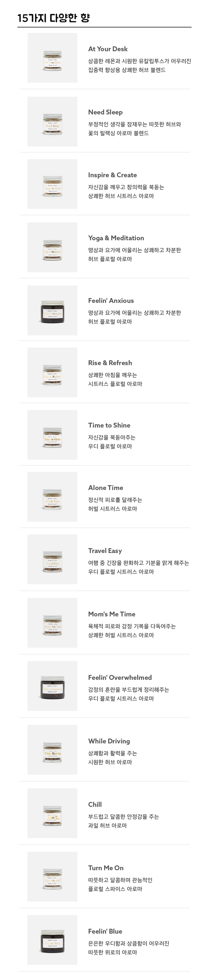Open the Alone Time jar thumbnail
This screenshot has height=980, width=209.
point(52,497)
